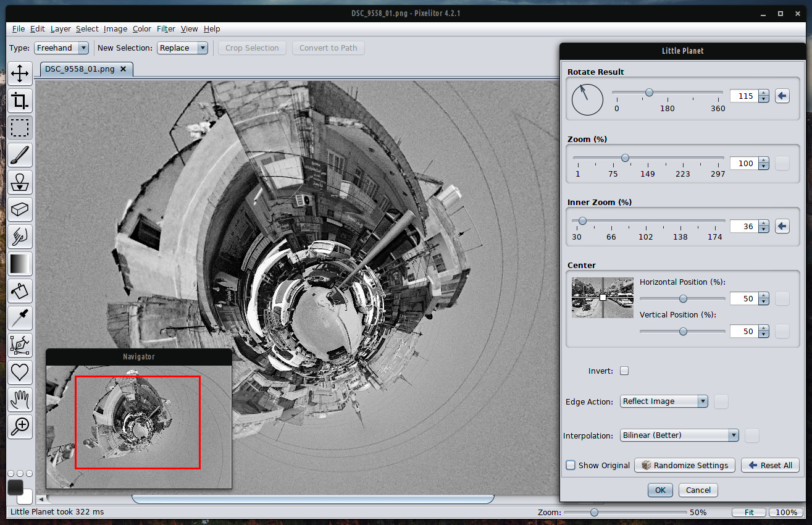Decrease Zoom (%) value with spinner down arrow
The height and width of the screenshot is (525, 812).
pyautogui.click(x=764, y=167)
